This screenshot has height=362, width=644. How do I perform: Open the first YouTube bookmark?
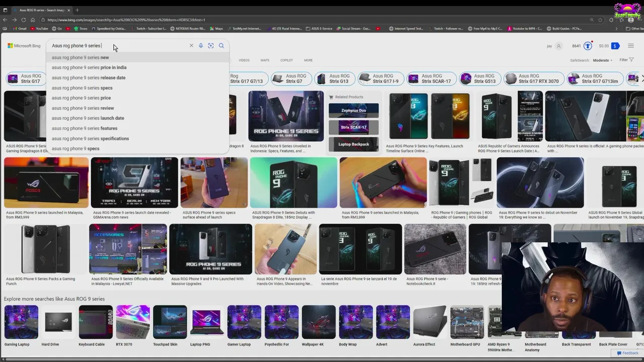[x=39, y=29]
